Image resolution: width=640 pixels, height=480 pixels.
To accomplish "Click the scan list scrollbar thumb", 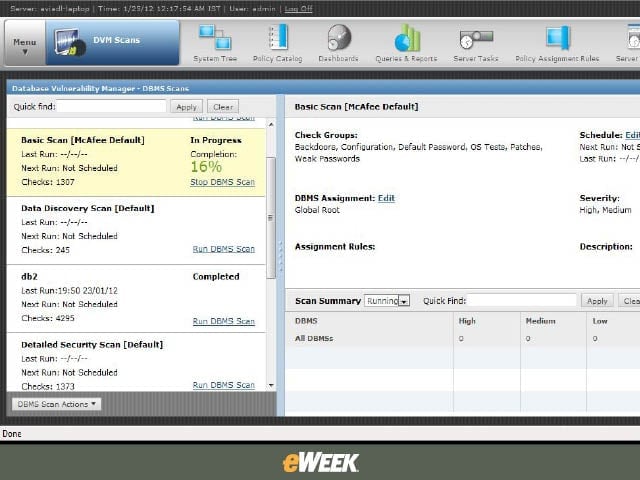I will (271, 218).
